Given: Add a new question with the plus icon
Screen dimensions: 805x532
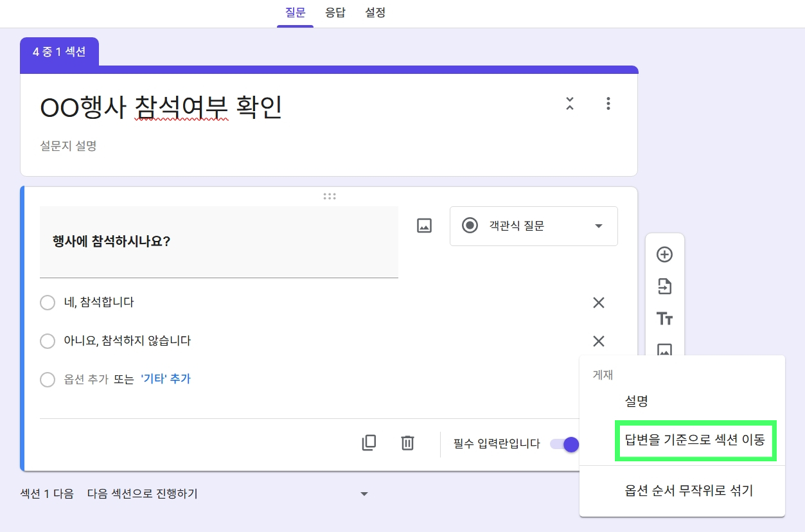Looking at the screenshot, I should click(664, 254).
